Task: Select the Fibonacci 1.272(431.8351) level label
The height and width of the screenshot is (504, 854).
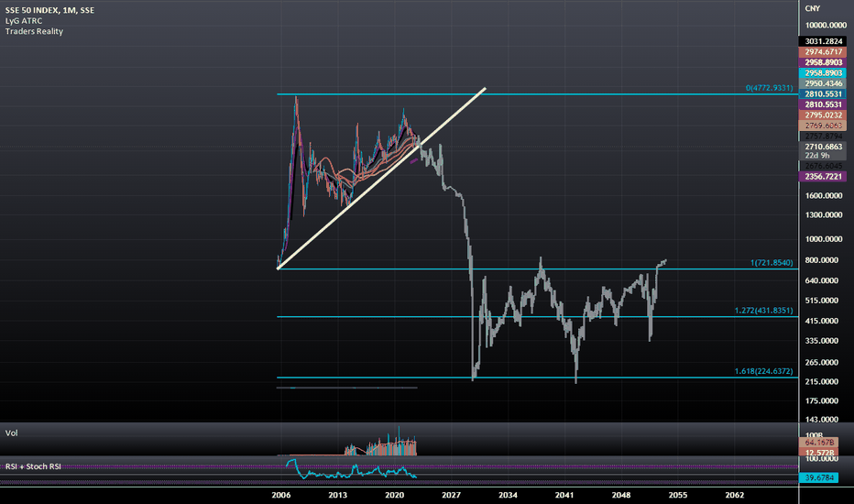Action: pos(763,311)
